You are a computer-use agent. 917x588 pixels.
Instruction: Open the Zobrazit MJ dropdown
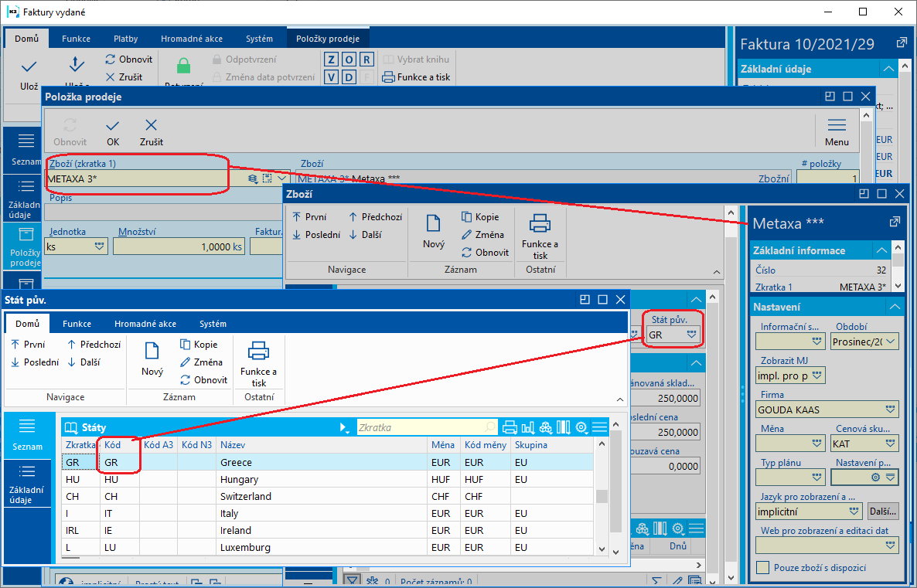(x=817, y=376)
